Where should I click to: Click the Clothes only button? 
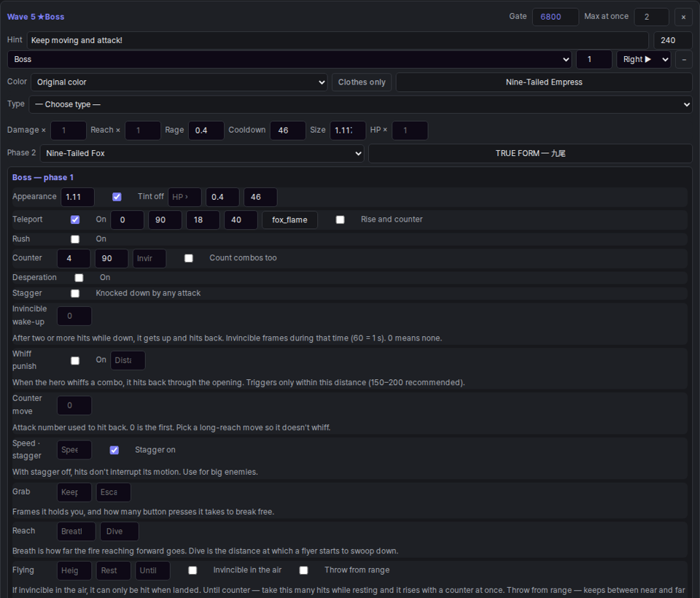(x=362, y=82)
